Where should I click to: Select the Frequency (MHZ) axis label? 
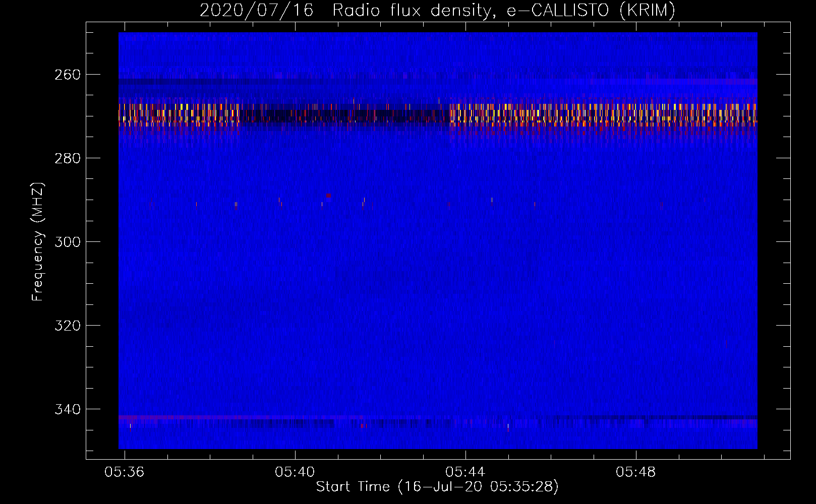pos(38,241)
